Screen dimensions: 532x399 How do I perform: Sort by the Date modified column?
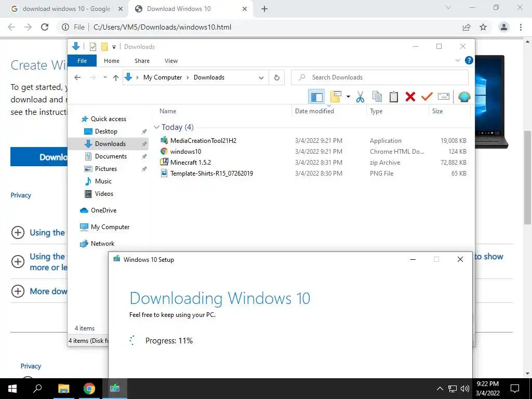click(x=314, y=111)
